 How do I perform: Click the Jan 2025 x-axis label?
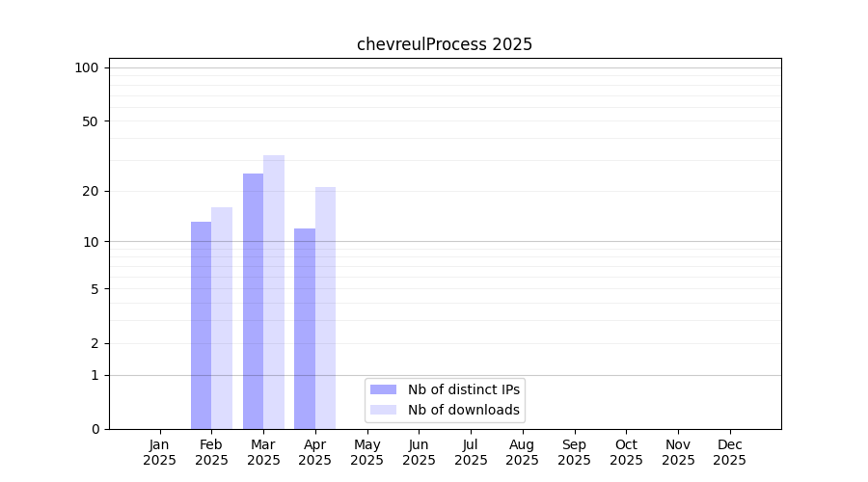coord(160,452)
